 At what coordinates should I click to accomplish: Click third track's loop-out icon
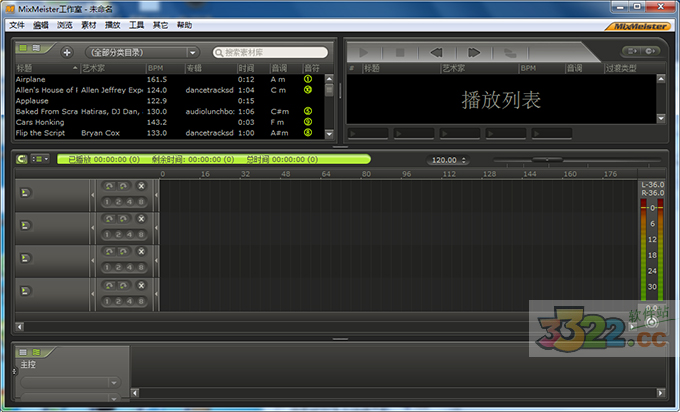coord(124,252)
